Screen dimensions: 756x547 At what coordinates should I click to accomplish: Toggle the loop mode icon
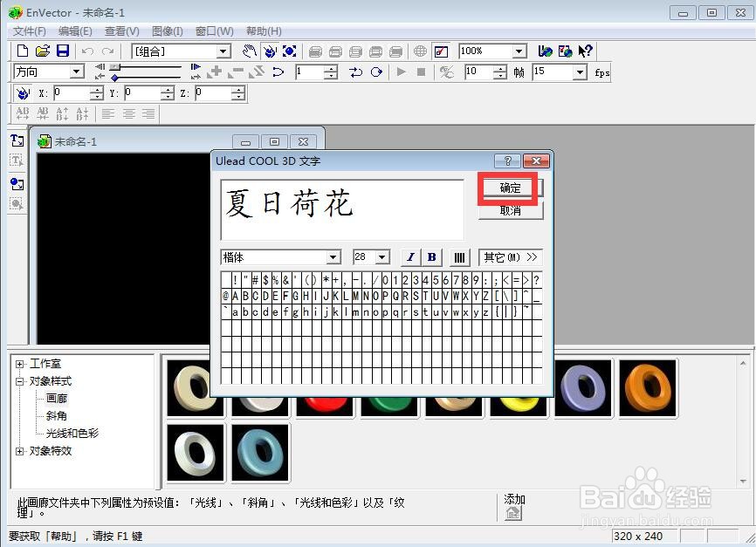376,72
